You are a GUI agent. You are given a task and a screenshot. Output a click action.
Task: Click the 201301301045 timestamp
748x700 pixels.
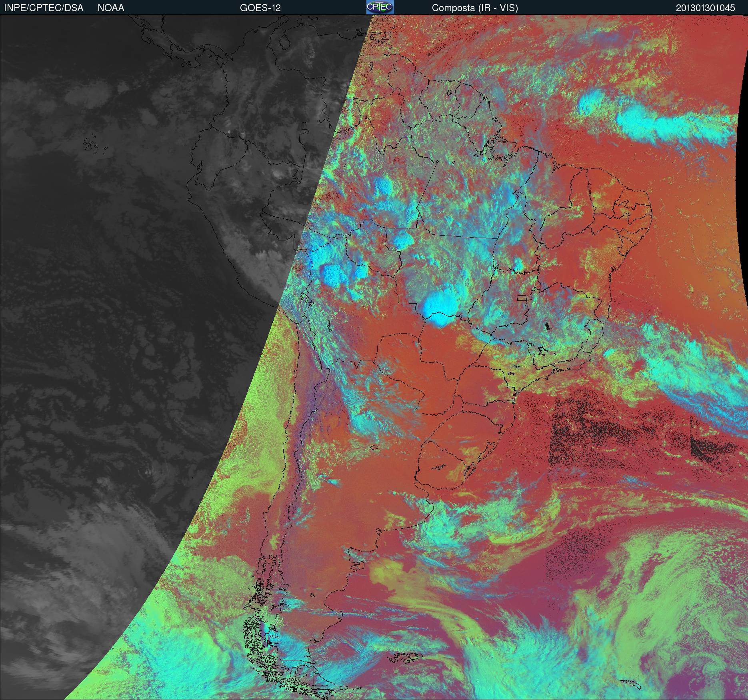click(x=705, y=8)
